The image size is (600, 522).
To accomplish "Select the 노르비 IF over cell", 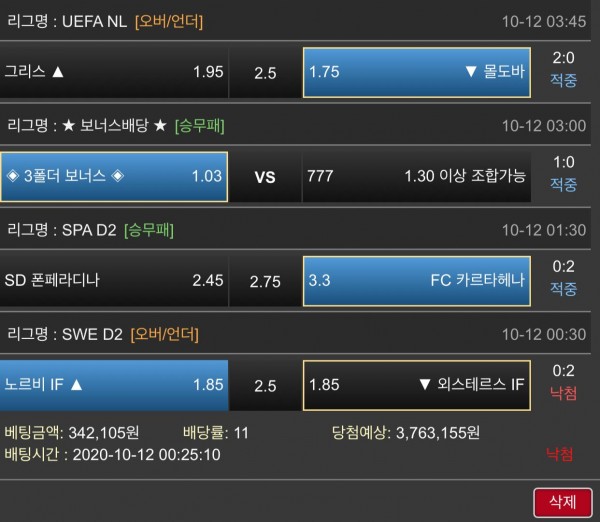I will 114,385.
